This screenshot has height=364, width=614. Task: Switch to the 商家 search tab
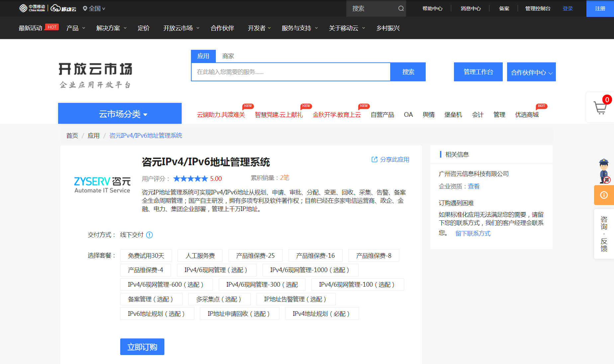(x=228, y=56)
